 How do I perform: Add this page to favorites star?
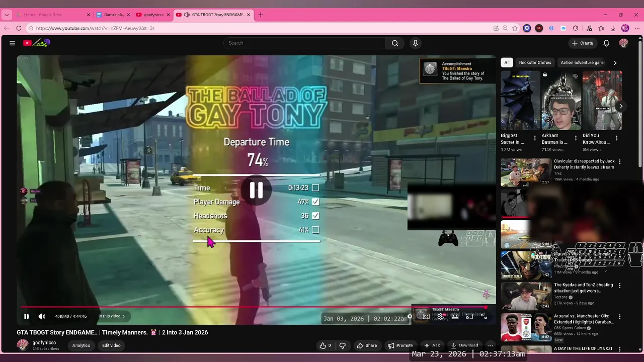515,28
